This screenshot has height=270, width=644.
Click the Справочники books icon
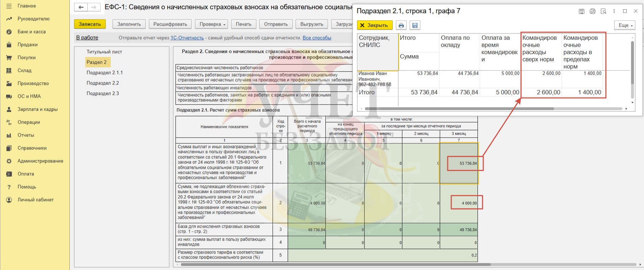tap(9, 148)
